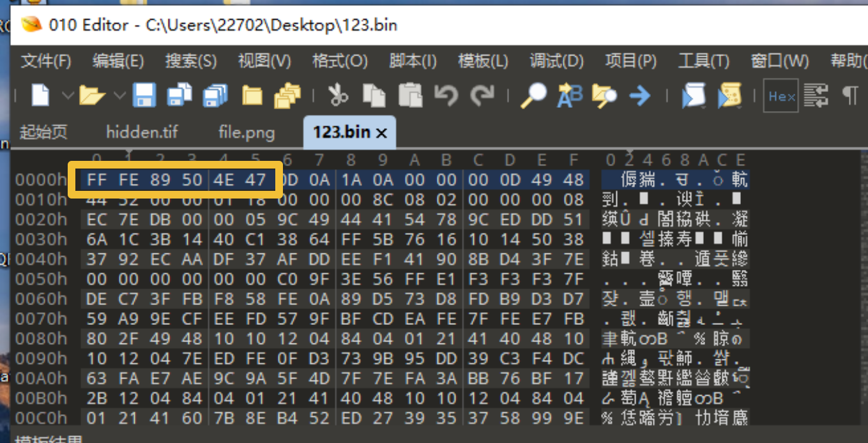This screenshot has width=868, height=443.
Task: Open the 视图(V) menu
Action: click(264, 61)
